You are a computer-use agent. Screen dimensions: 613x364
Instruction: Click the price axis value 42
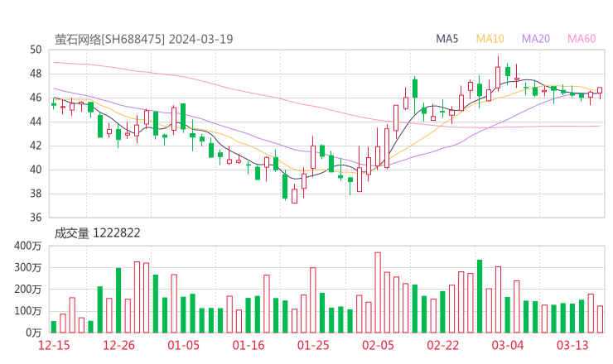coord(36,146)
